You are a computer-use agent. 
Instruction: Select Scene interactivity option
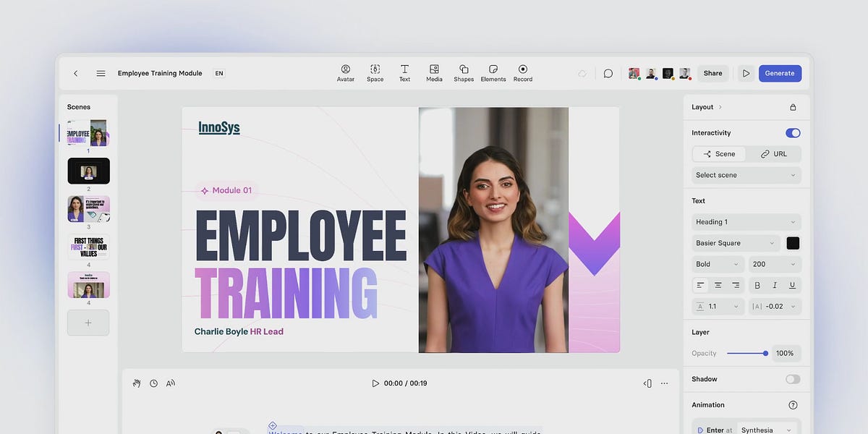719,154
